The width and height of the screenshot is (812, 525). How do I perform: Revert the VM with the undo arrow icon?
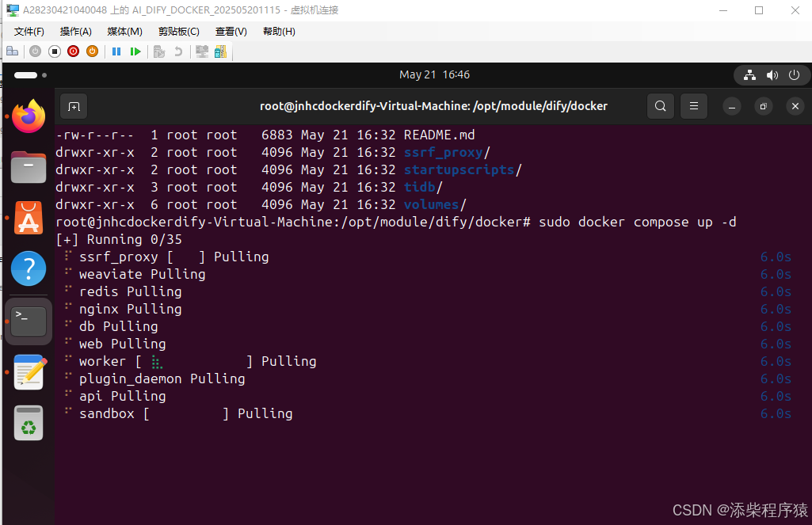pos(178,51)
